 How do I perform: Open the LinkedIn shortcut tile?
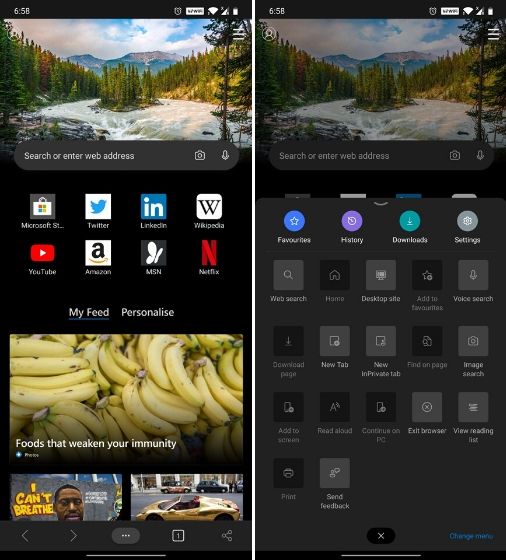[154, 211]
